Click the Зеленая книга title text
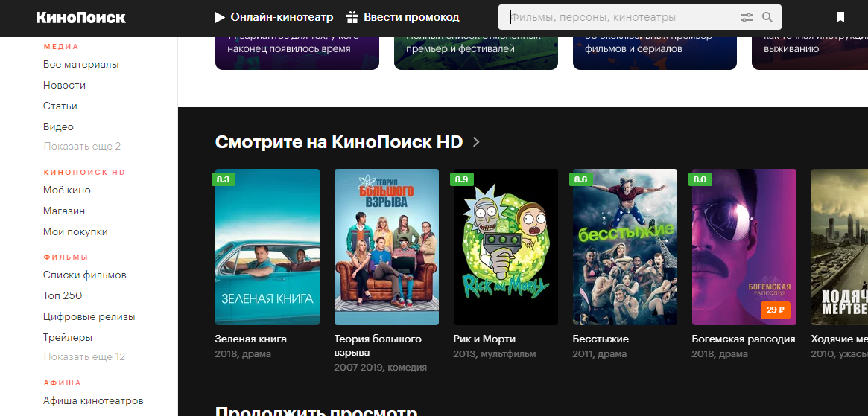Screen dimensions: 868x416 (x=251, y=339)
